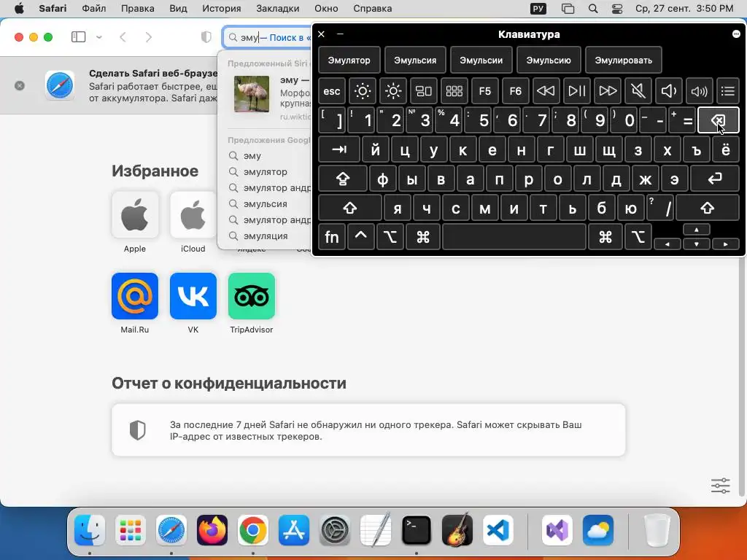
Task: Tap the Mission Control key
Action: tap(424, 90)
